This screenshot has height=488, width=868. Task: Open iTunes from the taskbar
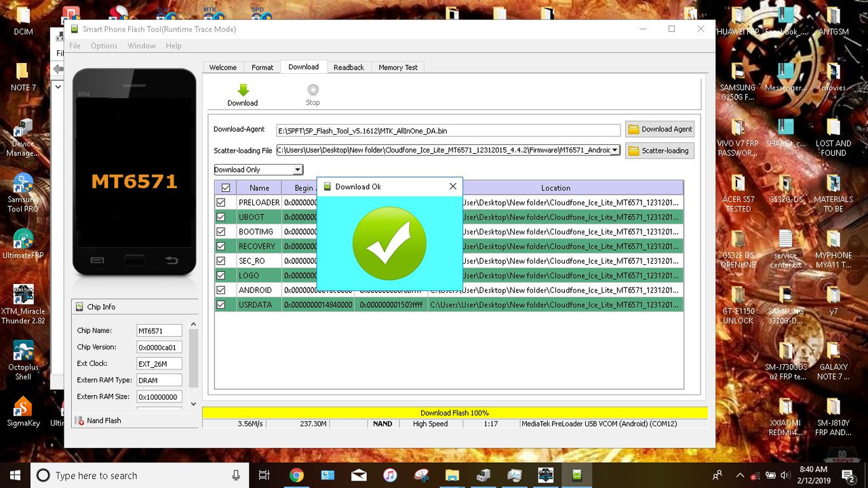click(x=390, y=475)
